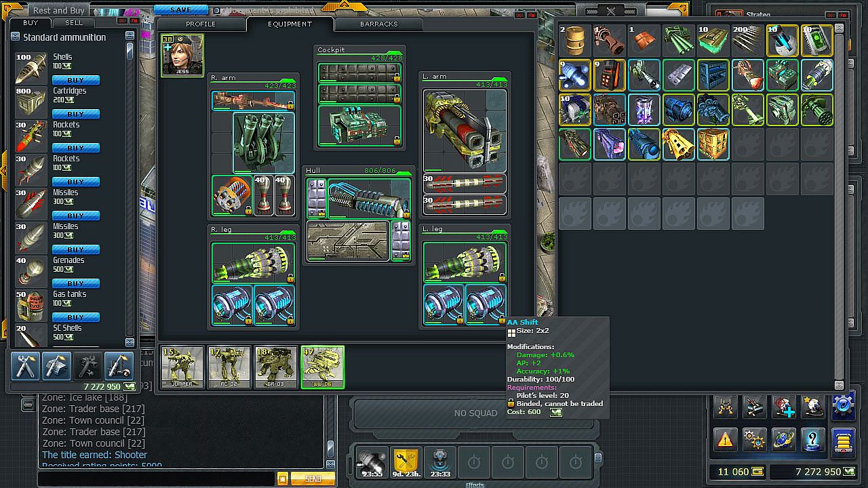The width and height of the screenshot is (868, 488).
Task: Select the wooden barrel inventory item
Action: pyautogui.click(x=574, y=40)
